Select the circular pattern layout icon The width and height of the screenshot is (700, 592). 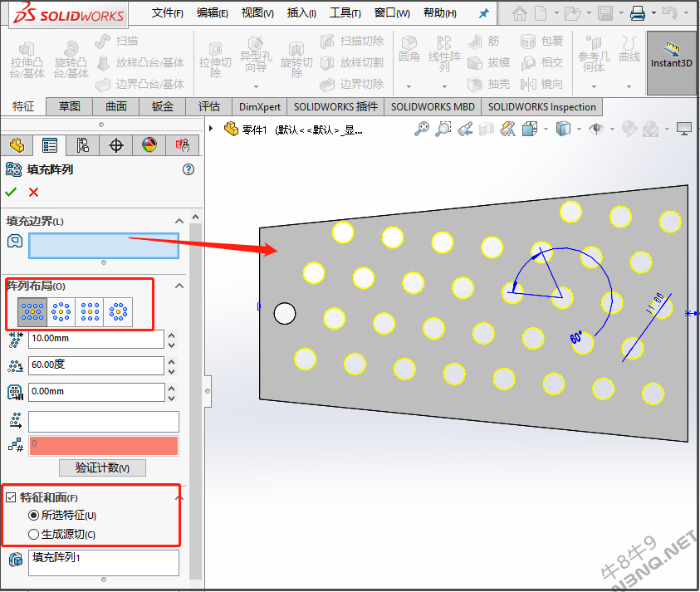[61, 311]
